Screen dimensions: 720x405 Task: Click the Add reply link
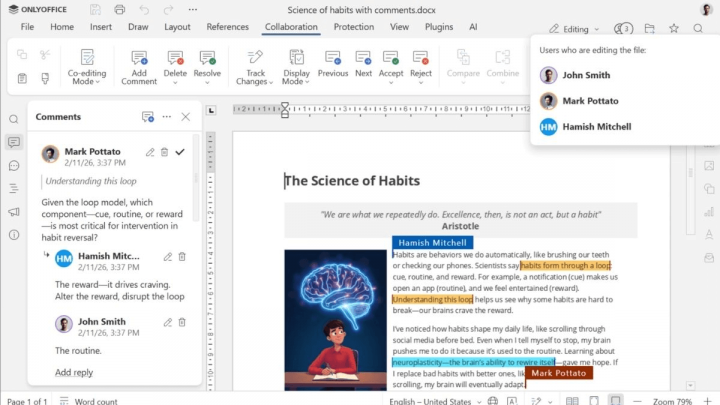(x=74, y=372)
